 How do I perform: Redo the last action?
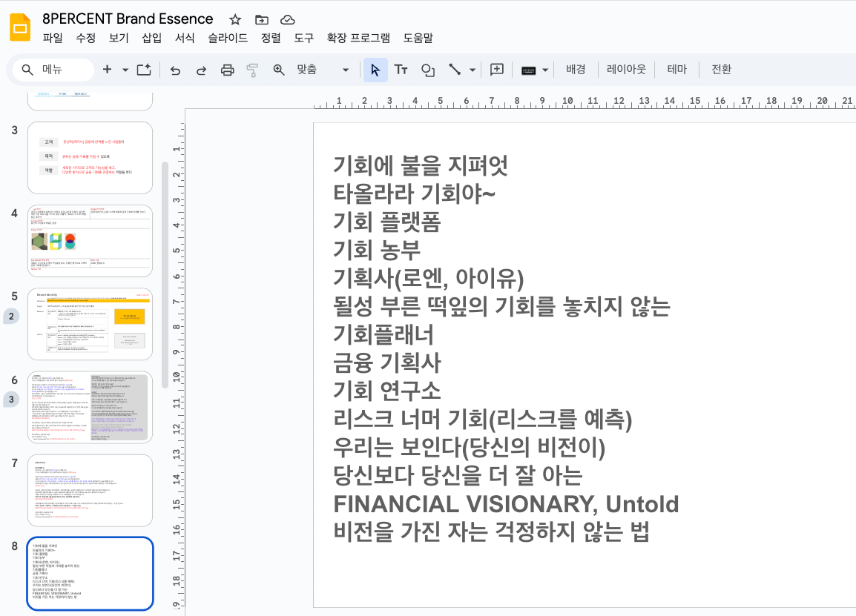click(x=201, y=70)
